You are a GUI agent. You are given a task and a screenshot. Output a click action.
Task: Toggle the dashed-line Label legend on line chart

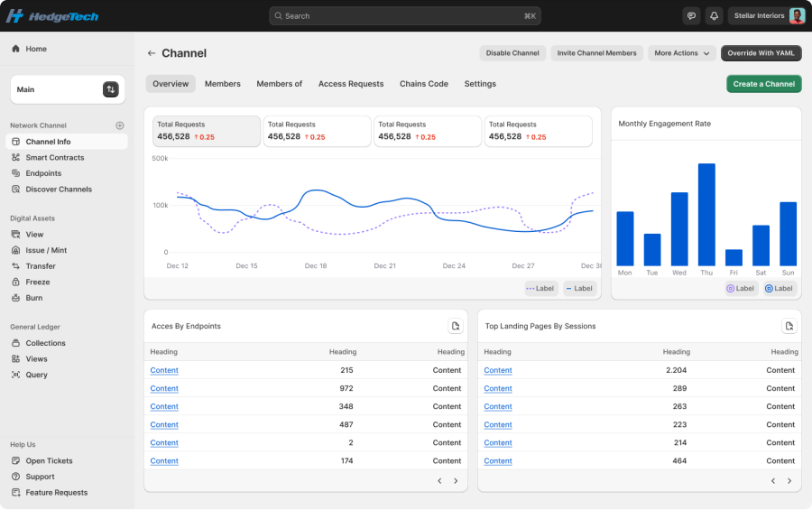pyautogui.click(x=542, y=289)
